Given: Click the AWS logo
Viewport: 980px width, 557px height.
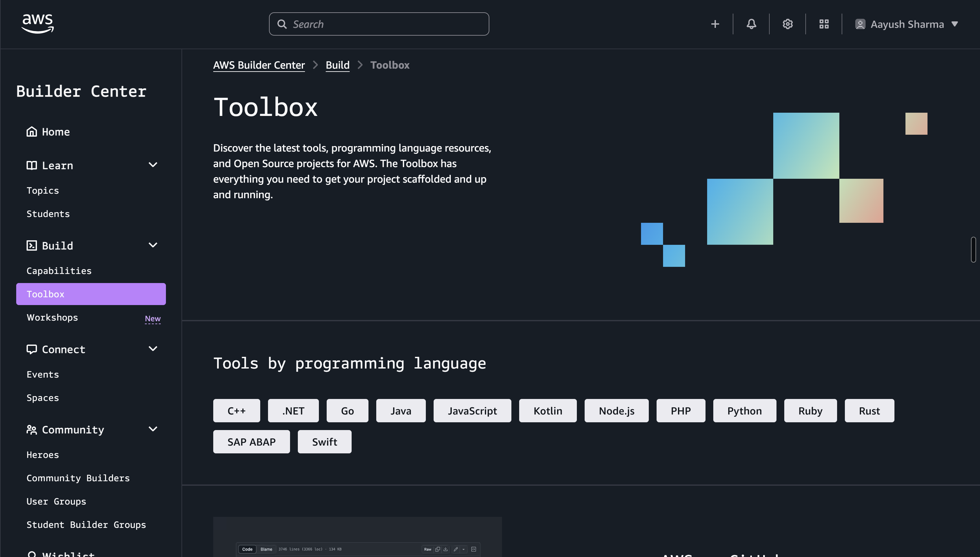Looking at the screenshot, I should (38, 24).
